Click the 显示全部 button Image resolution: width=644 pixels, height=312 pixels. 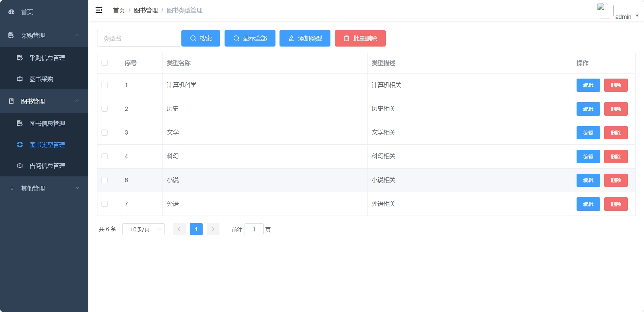point(250,38)
